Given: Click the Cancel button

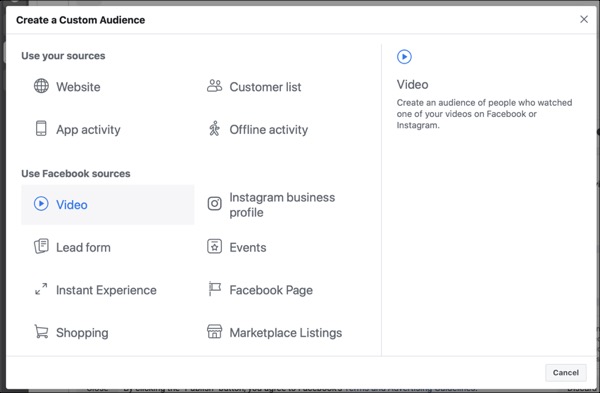Looking at the screenshot, I should (566, 372).
